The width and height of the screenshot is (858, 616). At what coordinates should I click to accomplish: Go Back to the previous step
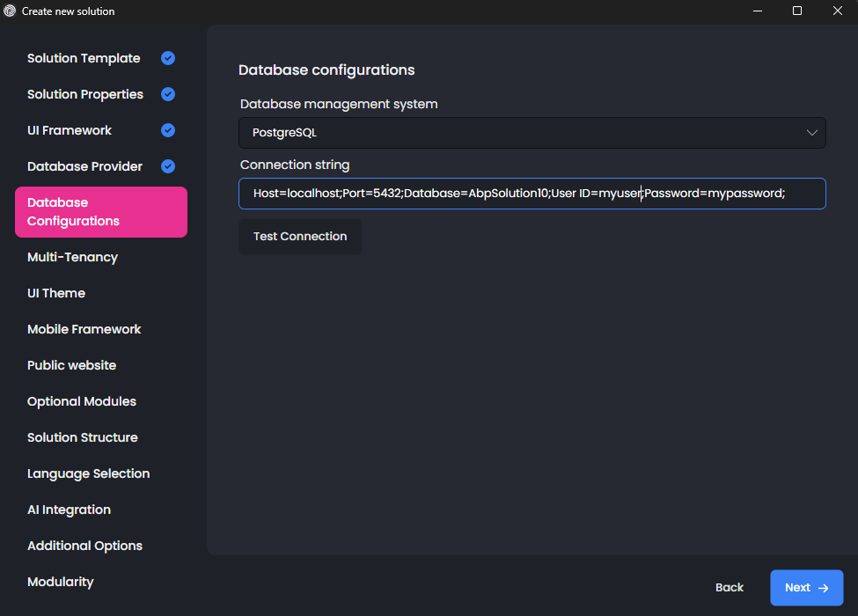(729, 588)
